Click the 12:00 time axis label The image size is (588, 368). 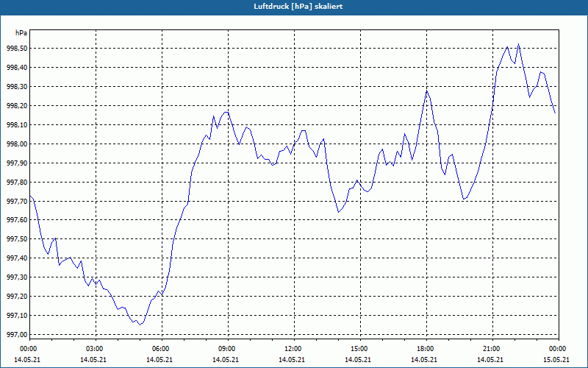tap(294, 349)
